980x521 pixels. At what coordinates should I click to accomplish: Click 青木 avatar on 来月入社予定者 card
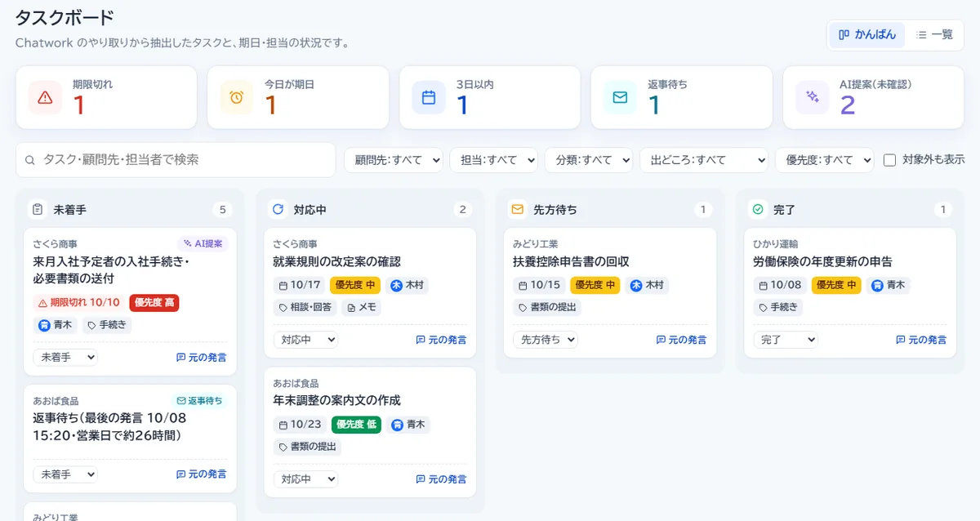point(44,325)
